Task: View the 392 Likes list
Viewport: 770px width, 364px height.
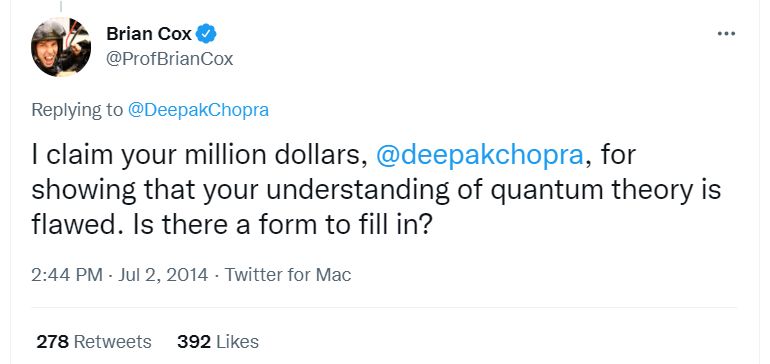Action: [218, 341]
